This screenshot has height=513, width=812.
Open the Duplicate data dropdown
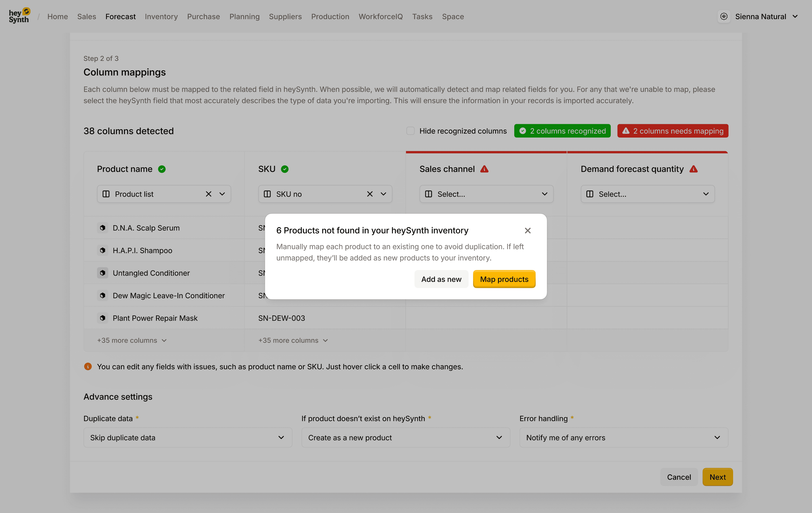click(x=188, y=438)
